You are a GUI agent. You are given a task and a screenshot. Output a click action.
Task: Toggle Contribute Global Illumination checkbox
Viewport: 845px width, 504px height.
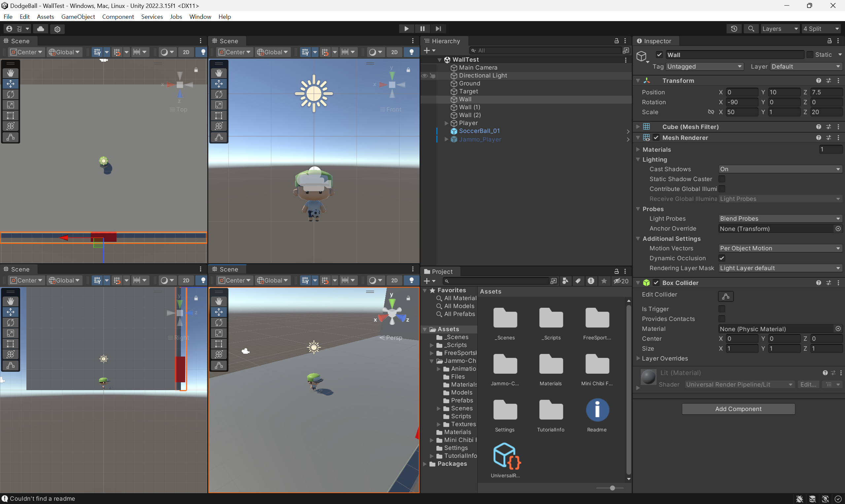(x=722, y=189)
